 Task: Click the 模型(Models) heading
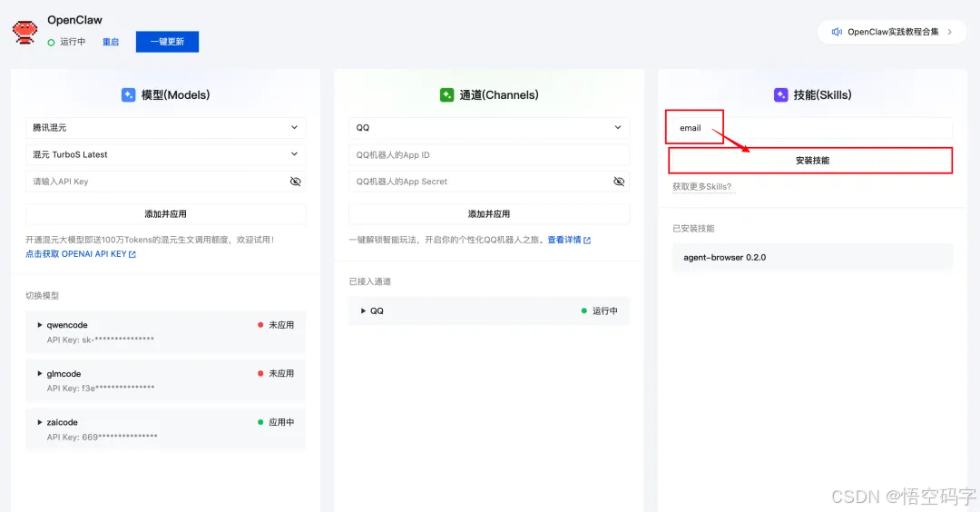(x=176, y=95)
